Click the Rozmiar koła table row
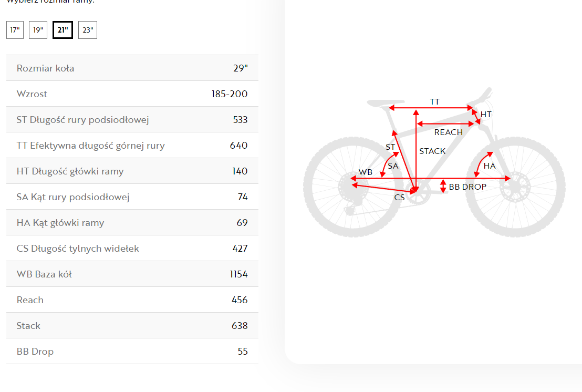Viewport: 582px width, 392px height. click(132, 68)
